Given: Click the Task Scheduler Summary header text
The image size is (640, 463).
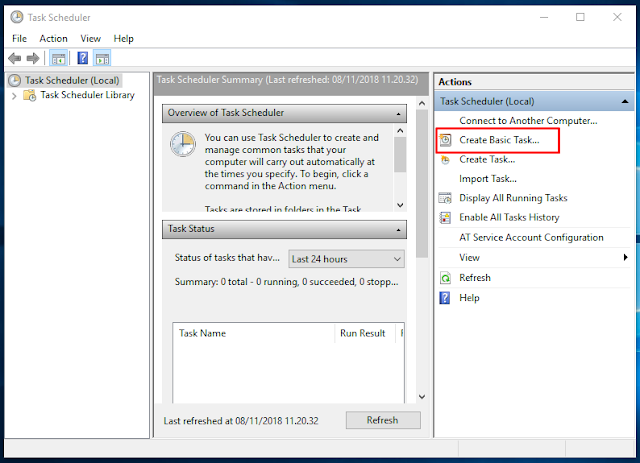Looking at the screenshot, I should coord(287,80).
